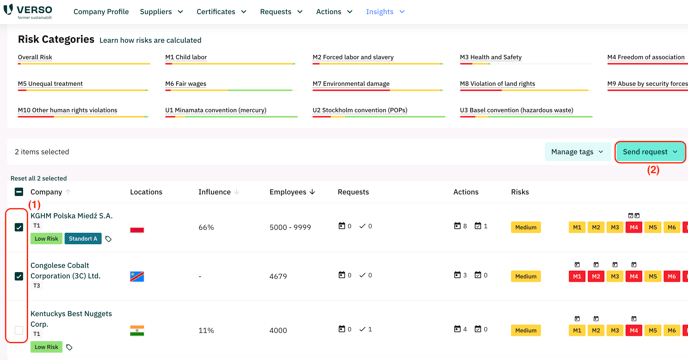
Task: Uncheck the KGHM Polska Miedź S.A. checkbox
Action: coord(19,227)
